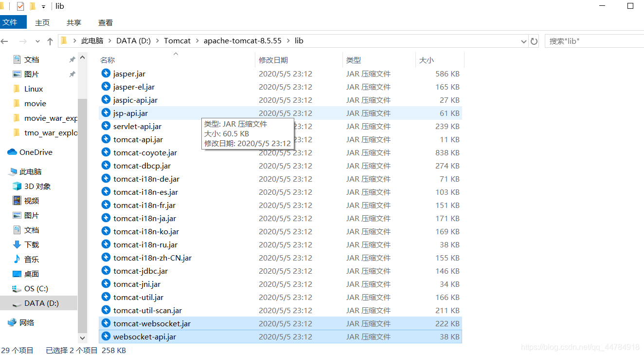Select the tomcat-i18n-ru.jar file name

(x=145, y=244)
